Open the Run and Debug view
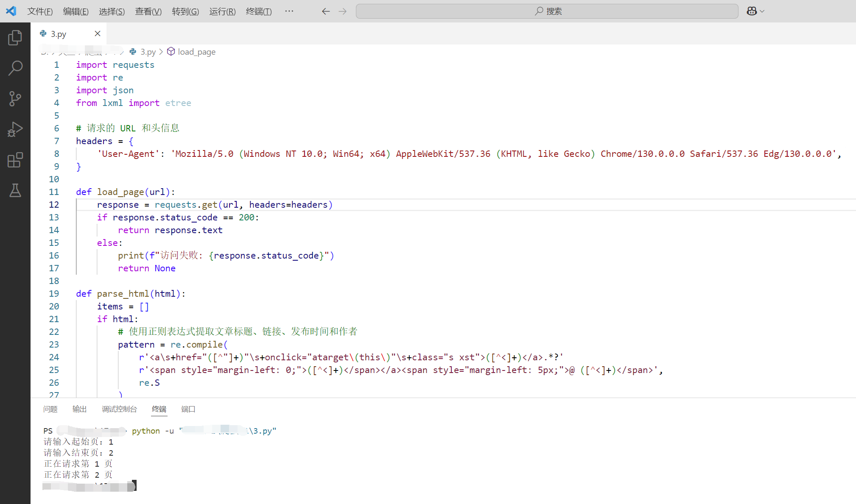This screenshot has width=856, height=504. [15, 129]
